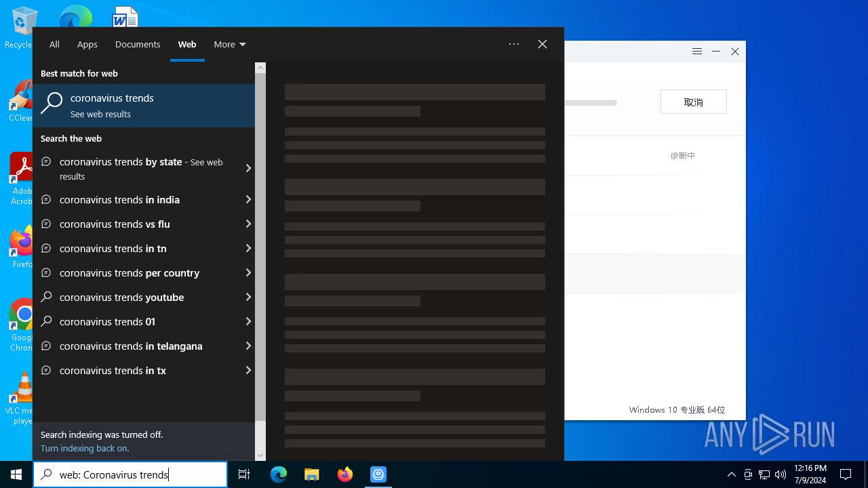Open the Action Center notifications icon
Viewport: 868px width, 488px height.
tap(846, 474)
